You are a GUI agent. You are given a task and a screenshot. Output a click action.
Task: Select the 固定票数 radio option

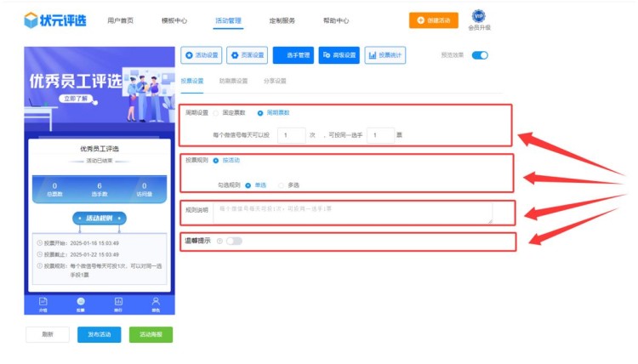(216, 112)
